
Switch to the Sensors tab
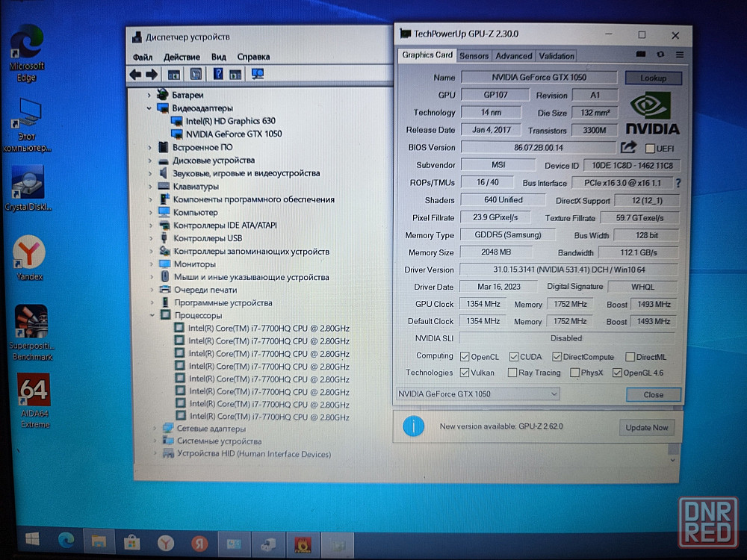[474, 56]
